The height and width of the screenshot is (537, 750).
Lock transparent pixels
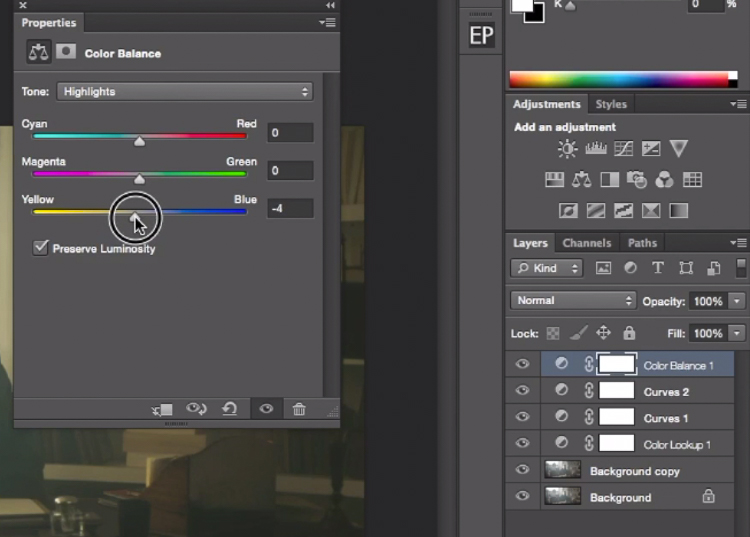coord(553,333)
